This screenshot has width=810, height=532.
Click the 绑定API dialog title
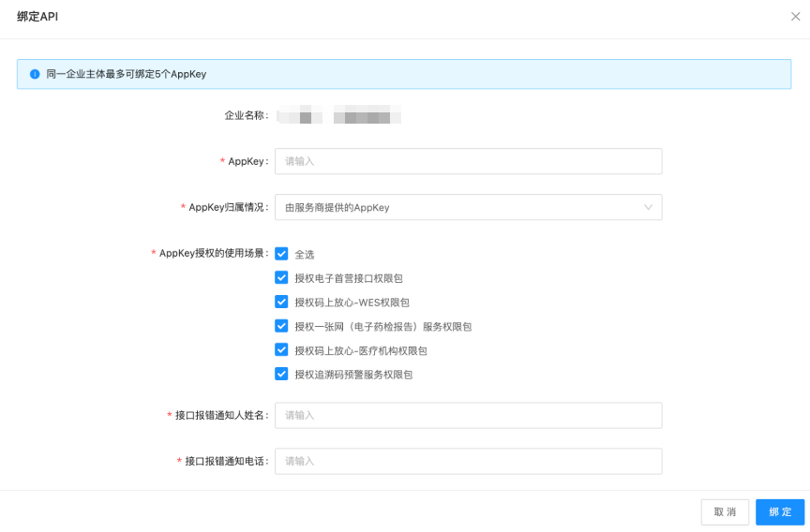[37, 17]
